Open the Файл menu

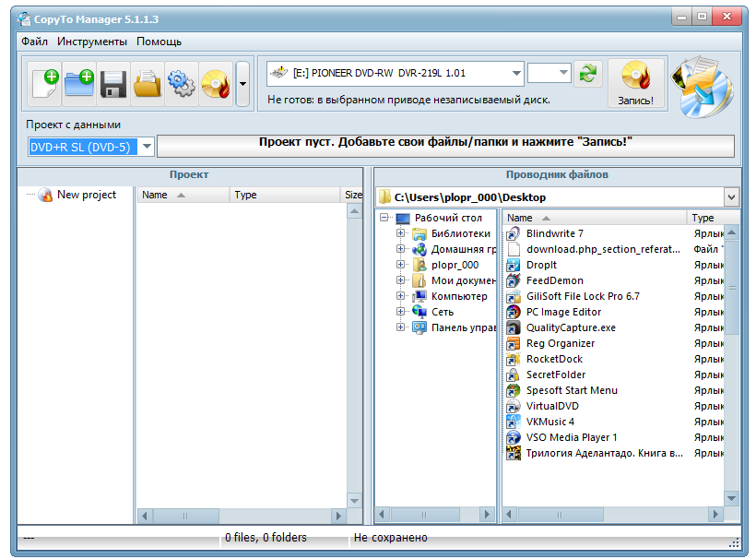[34, 42]
